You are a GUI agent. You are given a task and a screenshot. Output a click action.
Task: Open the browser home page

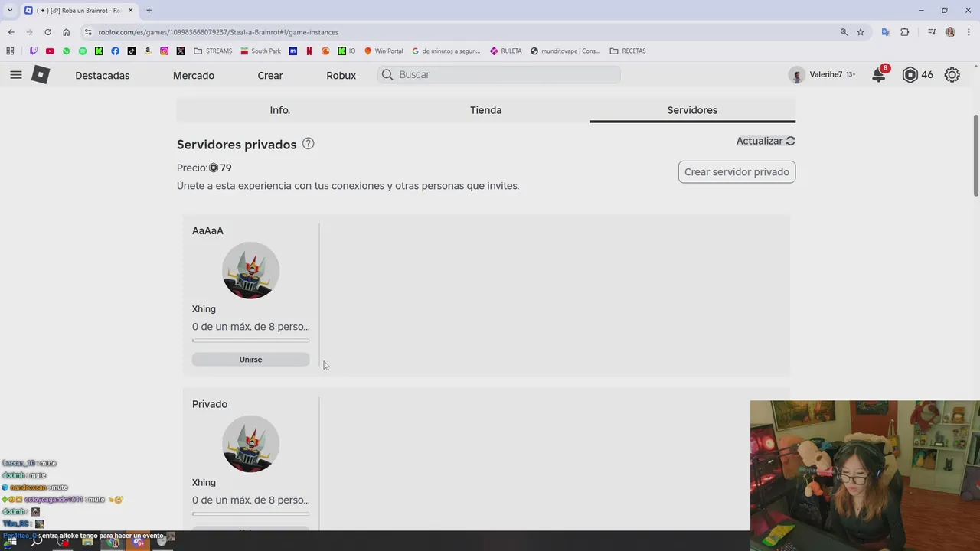click(x=66, y=32)
